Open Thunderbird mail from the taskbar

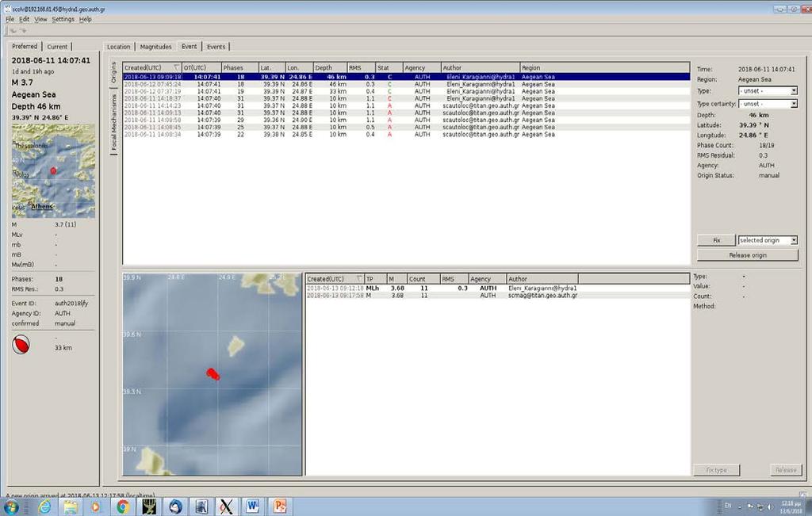click(x=175, y=507)
